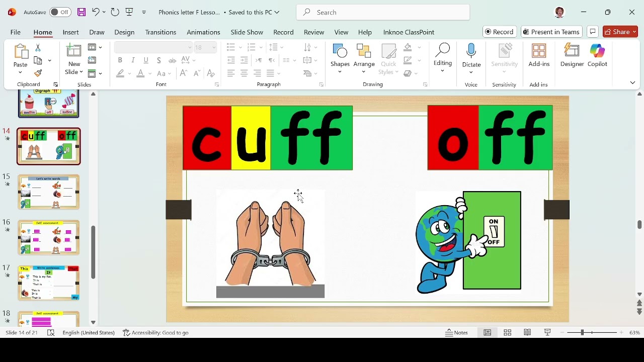Click the Reset slide icon
Viewport: 644px width, 362px height.
pos(92,60)
